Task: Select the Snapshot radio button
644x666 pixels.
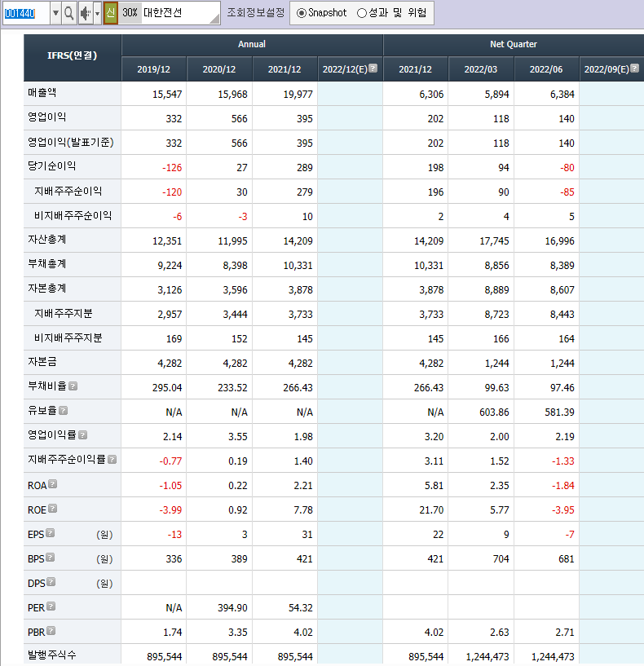Action: (301, 13)
